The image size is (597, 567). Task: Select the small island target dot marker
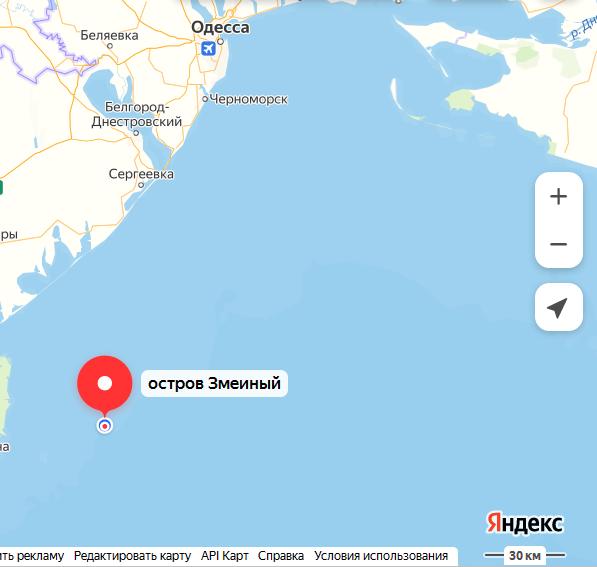[105, 426]
